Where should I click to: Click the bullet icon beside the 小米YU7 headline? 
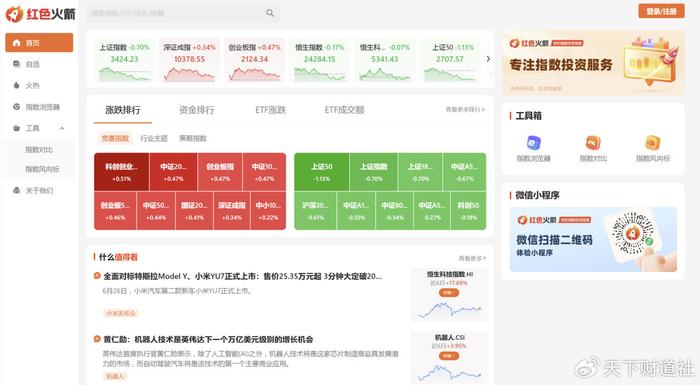pos(97,276)
